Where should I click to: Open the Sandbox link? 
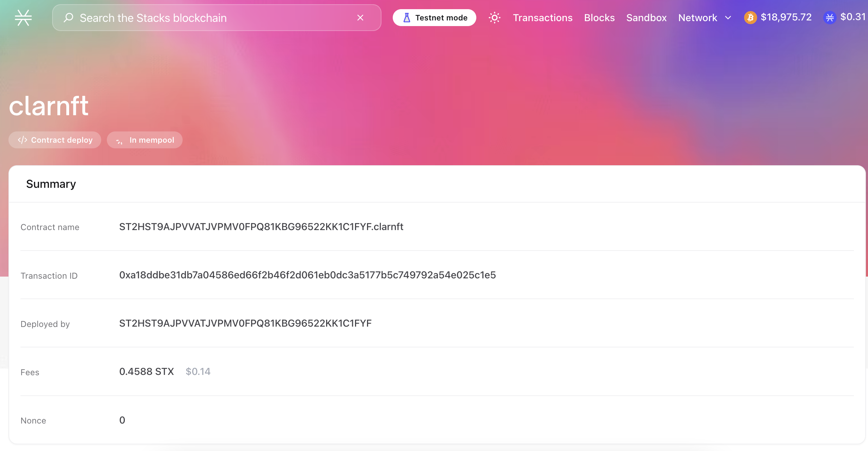pos(646,18)
